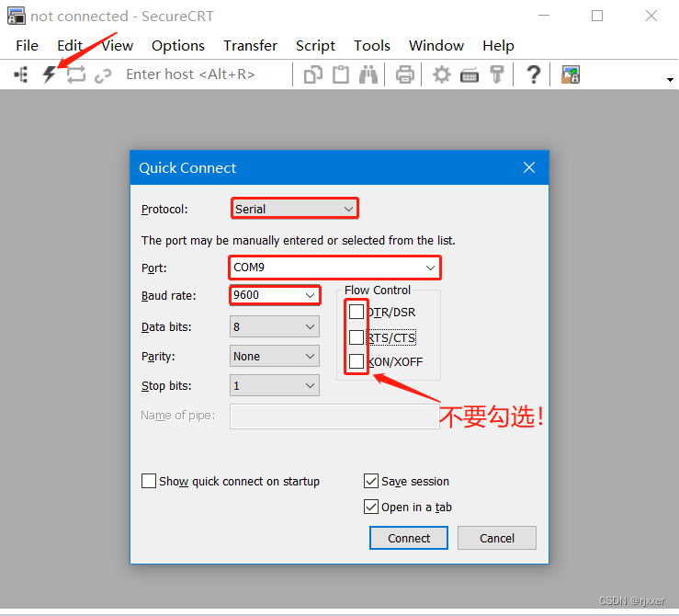Open the View menu

117,45
